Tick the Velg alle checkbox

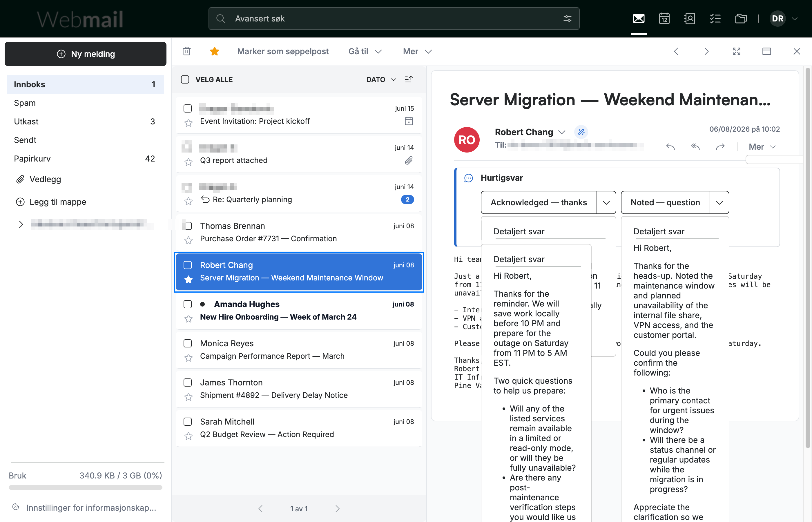pyautogui.click(x=185, y=79)
